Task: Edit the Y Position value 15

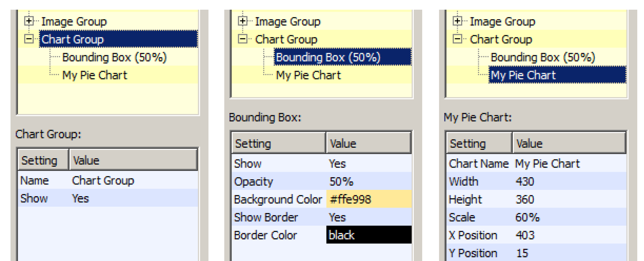Action: (522, 253)
